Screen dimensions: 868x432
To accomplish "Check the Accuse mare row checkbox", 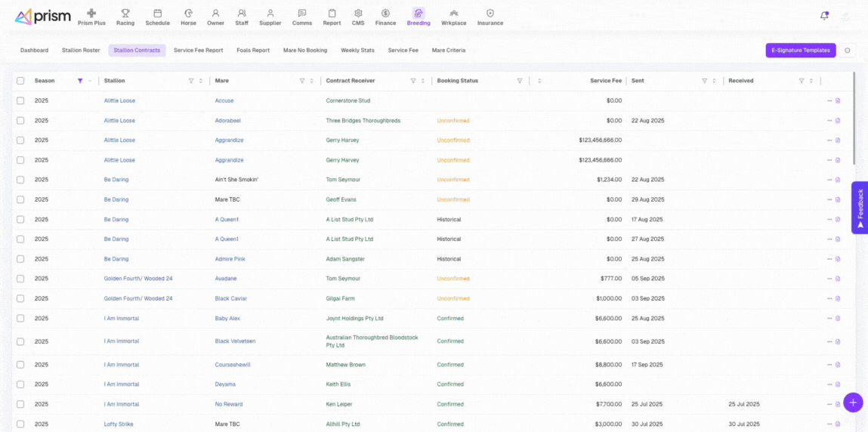I will pyautogui.click(x=20, y=100).
